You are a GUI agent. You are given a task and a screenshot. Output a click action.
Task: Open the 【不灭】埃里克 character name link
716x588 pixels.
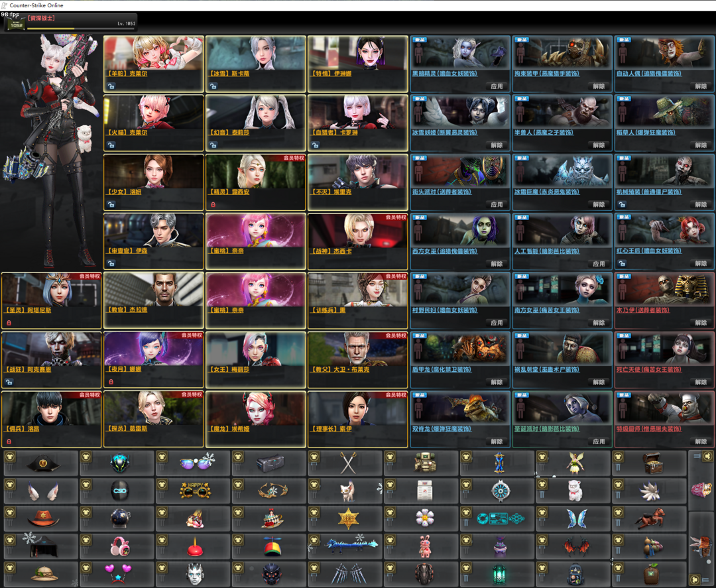331,192
